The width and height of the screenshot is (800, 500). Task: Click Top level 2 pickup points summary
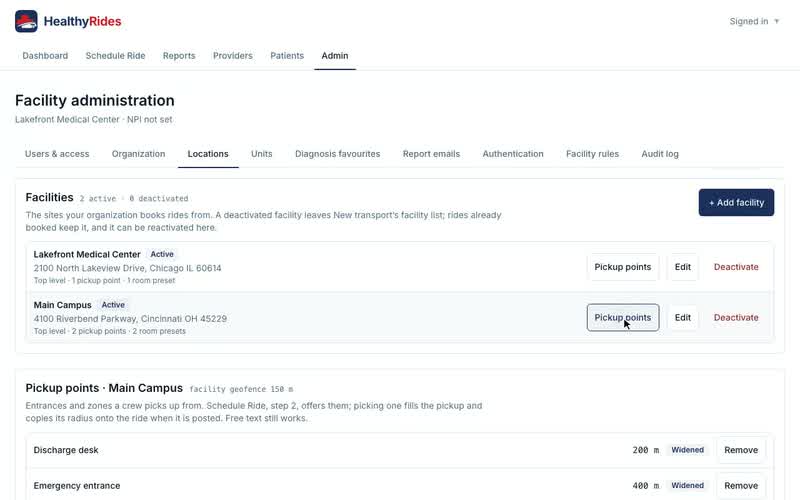point(110,331)
